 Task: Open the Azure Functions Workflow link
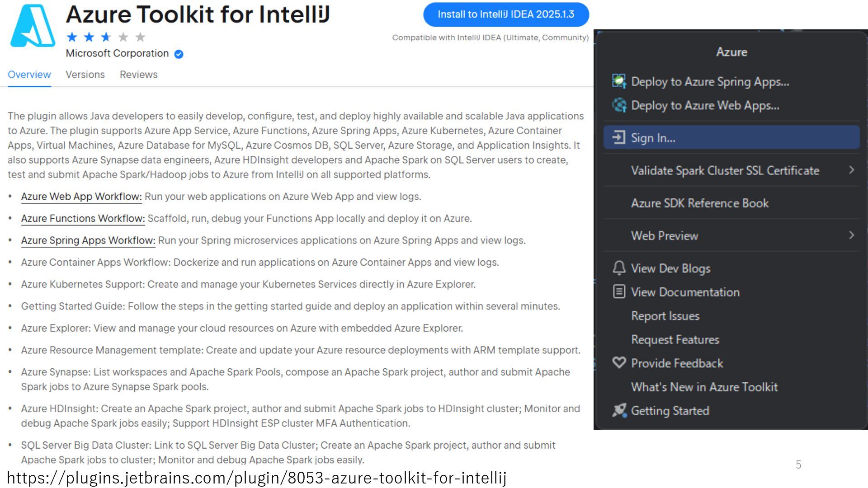(83, 218)
